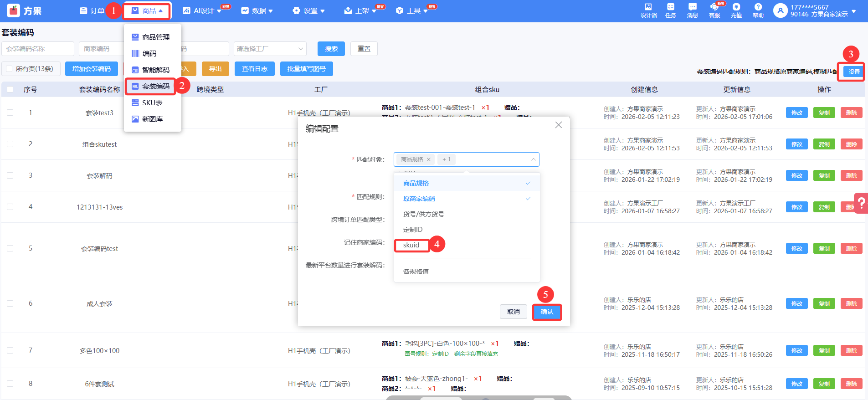Viewport: 868px width, 400px height.
Task: Check the 所有页(13条) checkbox
Action: (x=9, y=69)
